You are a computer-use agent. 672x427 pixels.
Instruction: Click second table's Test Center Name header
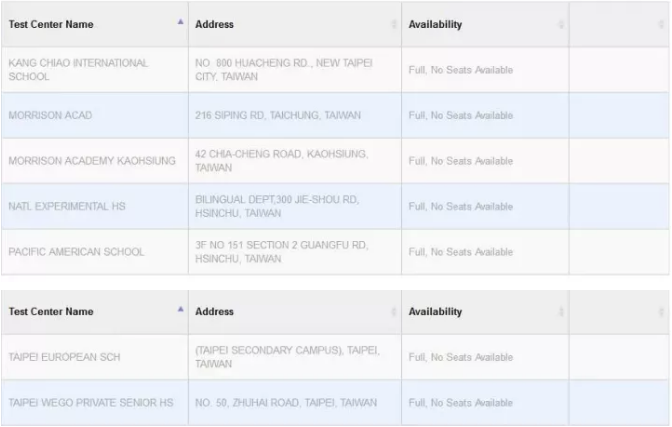(x=95, y=312)
